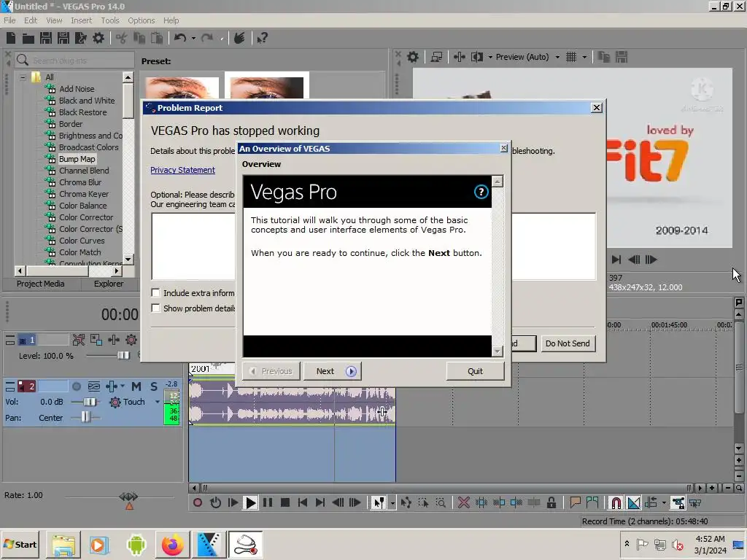Open the Auto Ripple mode dropdown arrow
This screenshot has height=560, width=747.
tap(664, 502)
